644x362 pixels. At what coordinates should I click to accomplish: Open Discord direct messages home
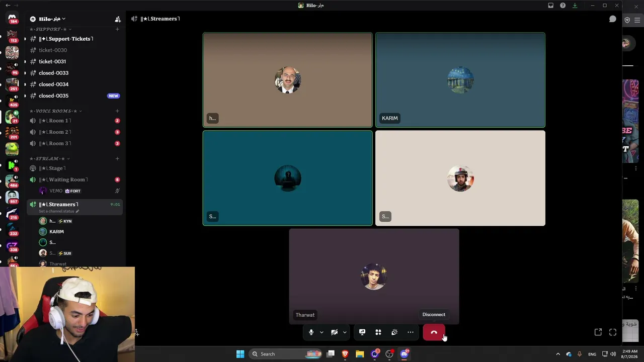coord(12,19)
